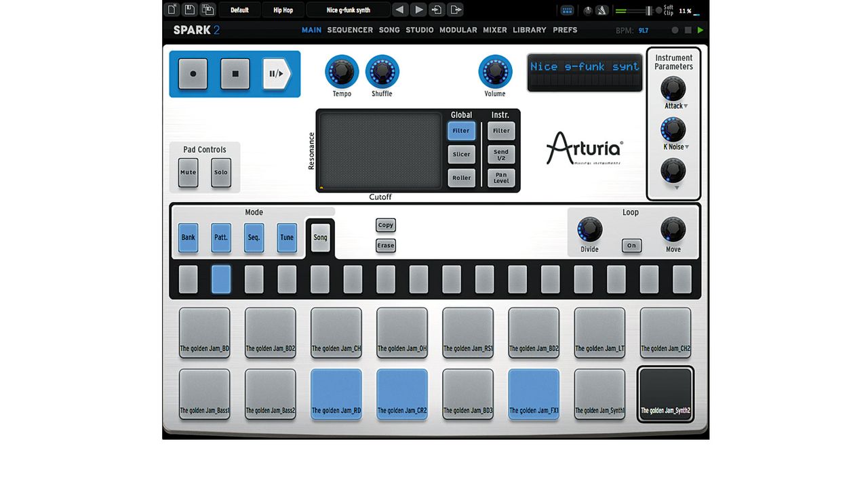Load previous preset with left arrow
Screen dimensions: 868x488
click(x=401, y=9)
